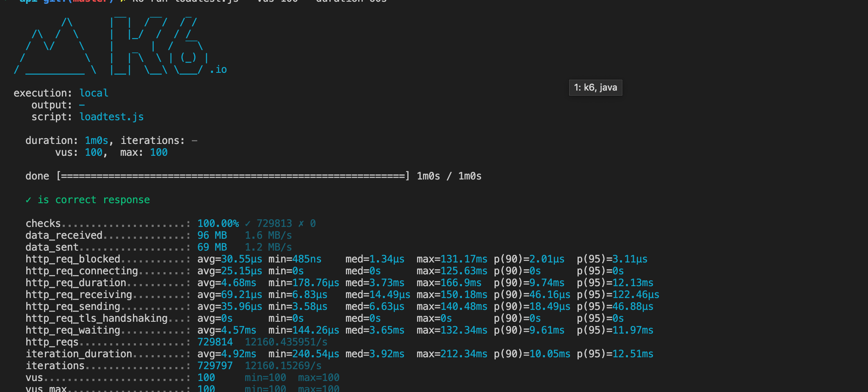Click the iteration_duration p(90)=10.05ms value
The image size is (868, 392).
click(532, 354)
